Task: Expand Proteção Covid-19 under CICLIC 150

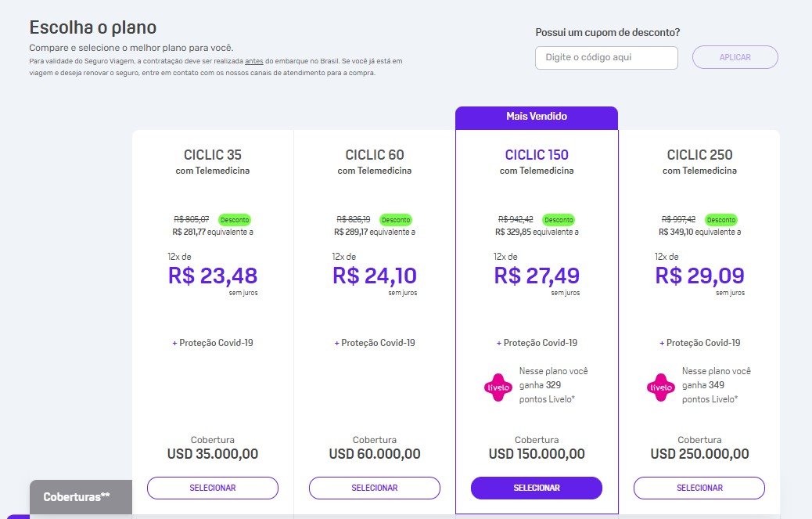Action: pyautogui.click(x=537, y=343)
